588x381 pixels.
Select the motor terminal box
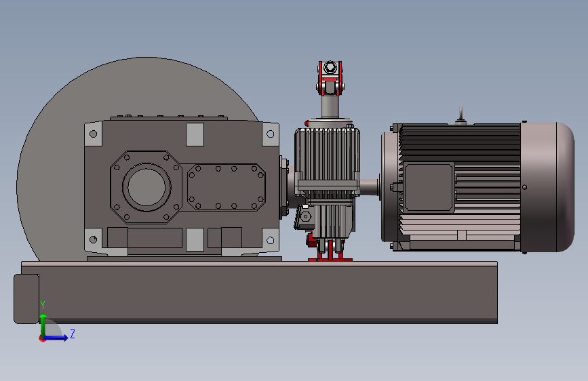[x=429, y=187]
